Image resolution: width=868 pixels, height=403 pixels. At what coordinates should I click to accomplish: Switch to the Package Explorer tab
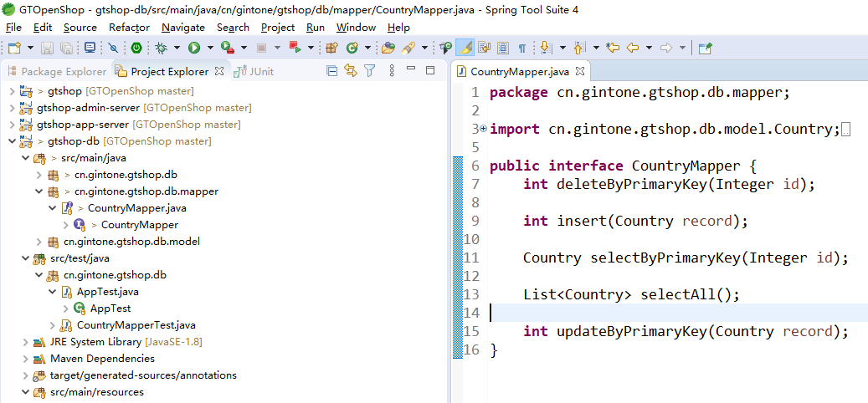(56, 71)
